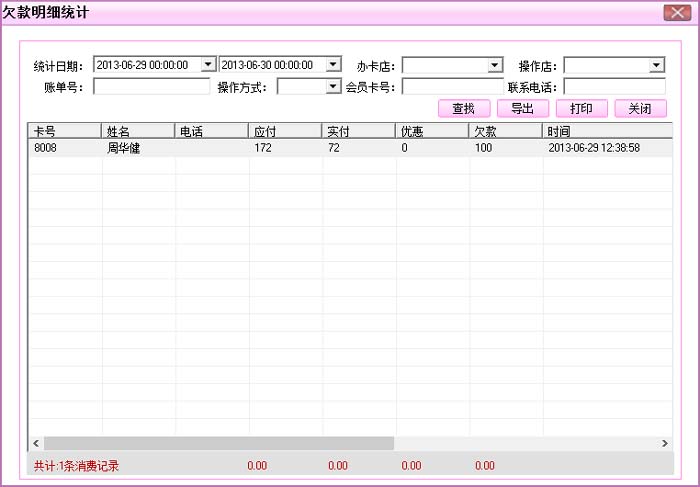Screen dimensions: 700x487
Task: Focus the 会员卡号 input field
Action: click(453, 87)
